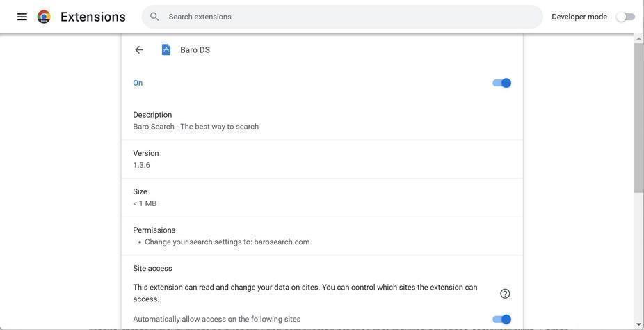This screenshot has height=330, width=644.
Task: Click the Baro DS extension name
Action: pos(195,50)
